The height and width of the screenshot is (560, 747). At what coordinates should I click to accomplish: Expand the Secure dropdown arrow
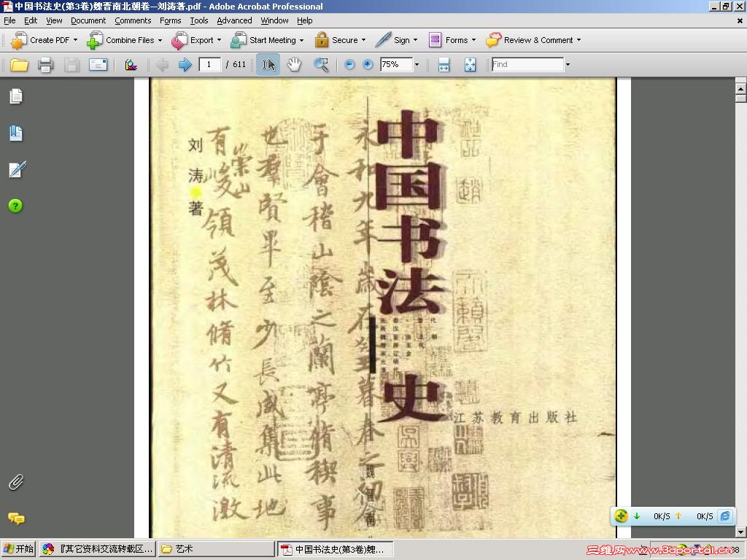(x=363, y=40)
